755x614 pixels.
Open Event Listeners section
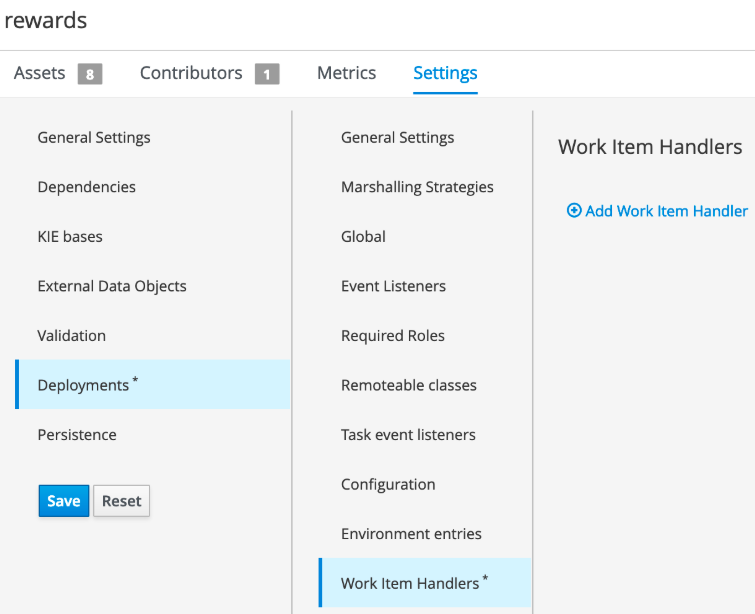tap(393, 286)
